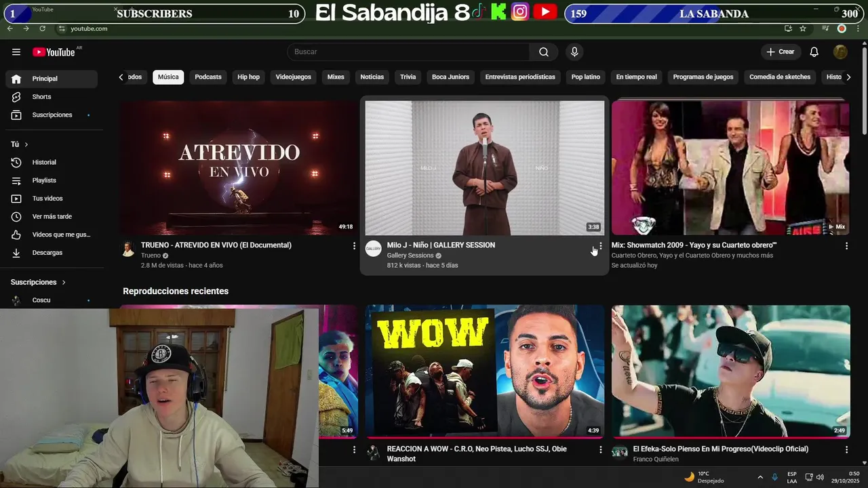Open the YouTube hamburger guide menu
The image size is (868, 488).
click(x=16, y=52)
